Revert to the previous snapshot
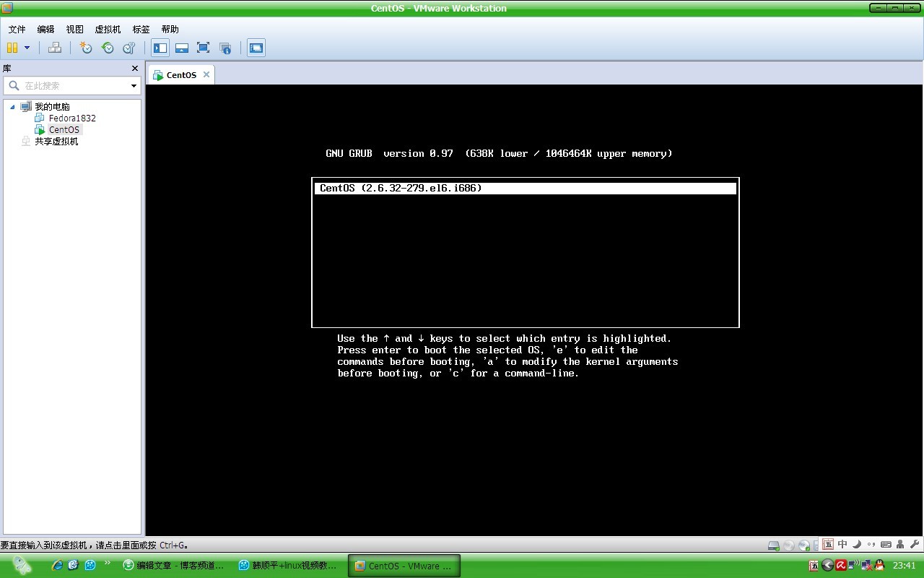The image size is (924, 578). pyautogui.click(x=108, y=48)
